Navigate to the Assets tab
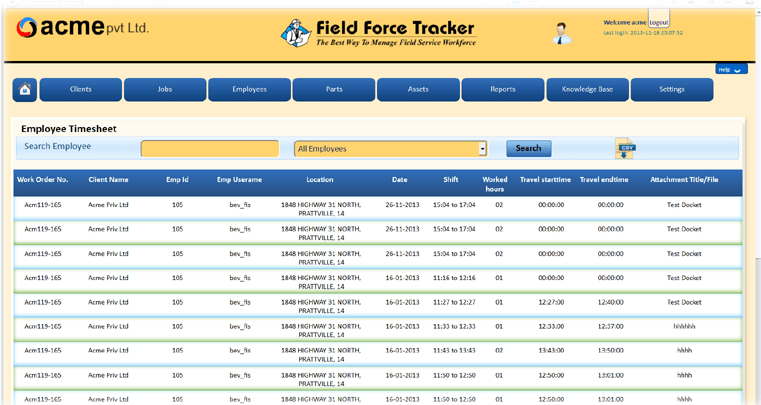This screenshot has height=405, width=761. coord(418,90)
